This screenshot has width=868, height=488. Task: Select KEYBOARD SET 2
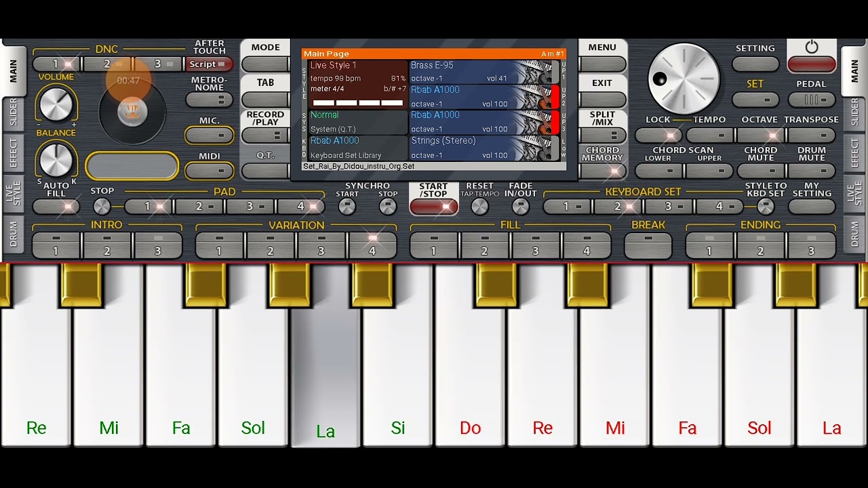[618, 206]
